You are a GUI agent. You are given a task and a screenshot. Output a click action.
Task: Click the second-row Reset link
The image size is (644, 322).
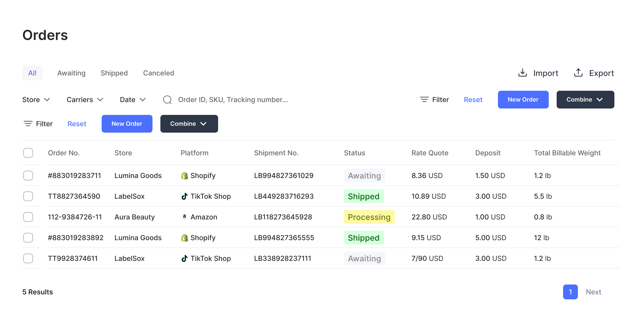point(77,124)
